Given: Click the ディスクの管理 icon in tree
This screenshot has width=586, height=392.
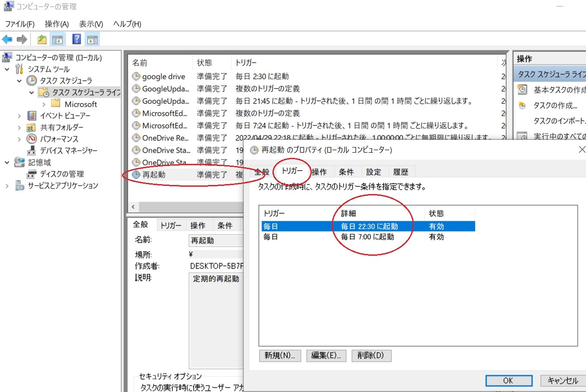Looking at the screenshot, I should point(31,174).
